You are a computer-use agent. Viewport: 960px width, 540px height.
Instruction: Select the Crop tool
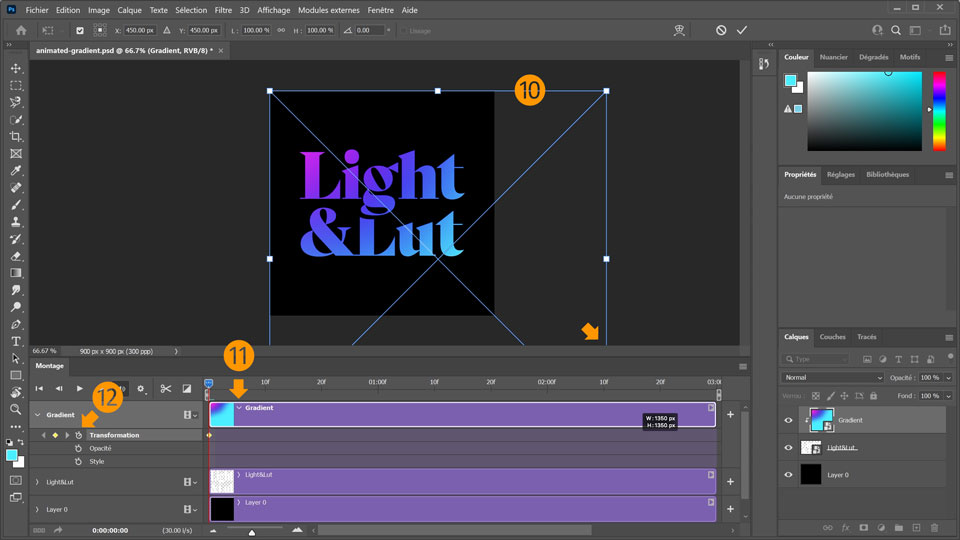click(16, 136)
